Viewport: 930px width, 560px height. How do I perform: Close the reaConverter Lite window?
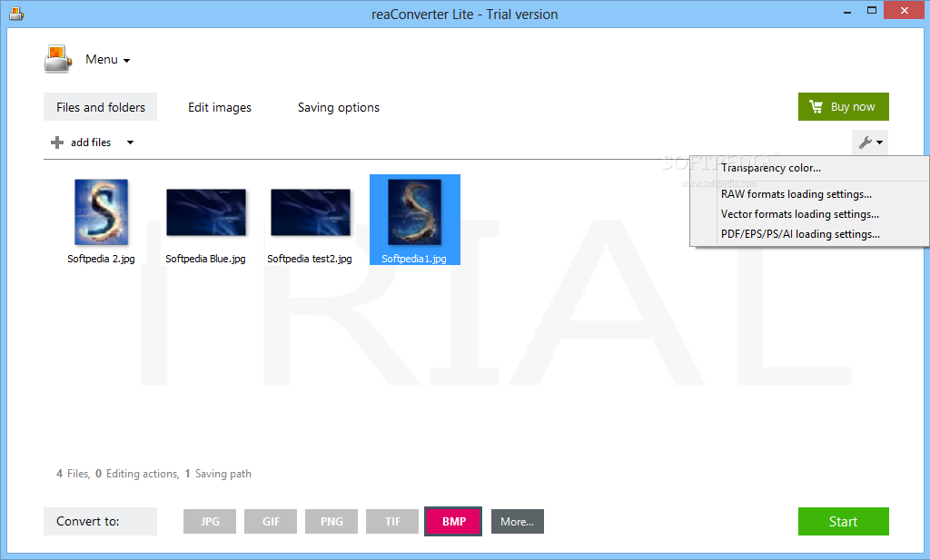(905, 11)
